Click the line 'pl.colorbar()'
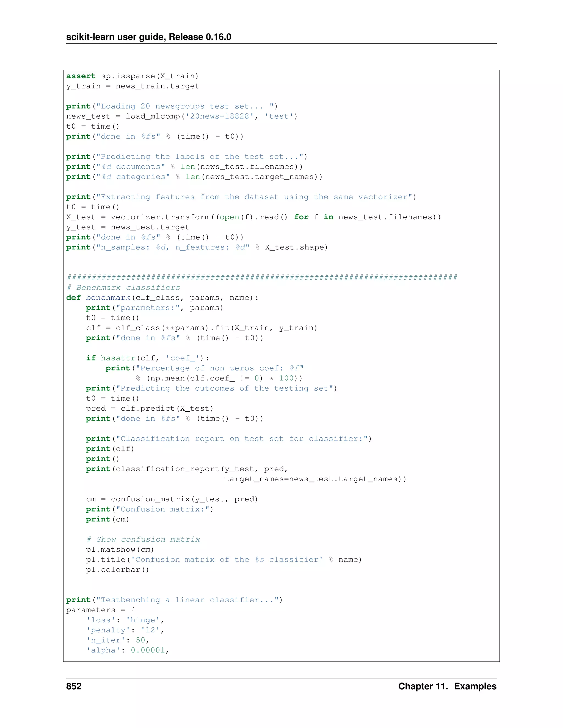The height and width of the screenshot is (728, 563). pos(117,570)
